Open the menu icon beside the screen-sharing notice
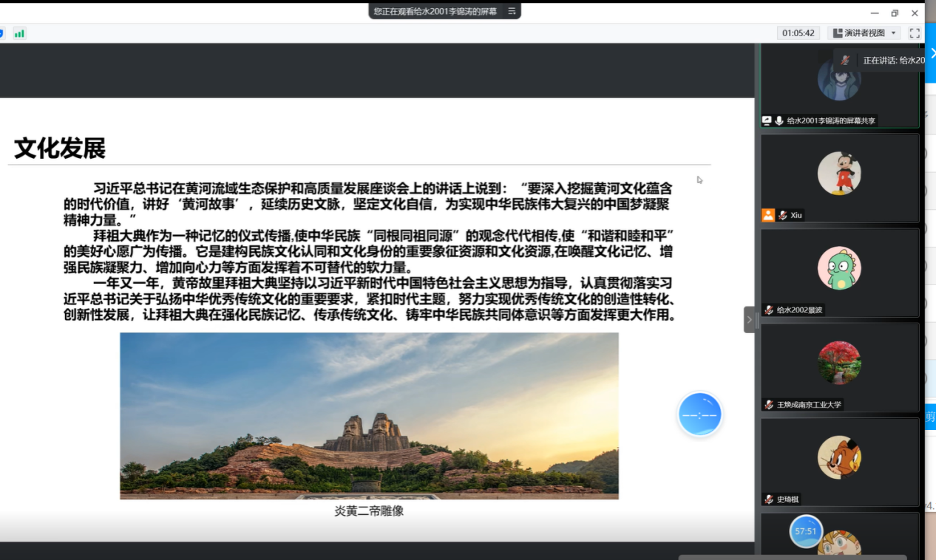The width and height of the screenshot is (936, 560). tap(512, 11)
